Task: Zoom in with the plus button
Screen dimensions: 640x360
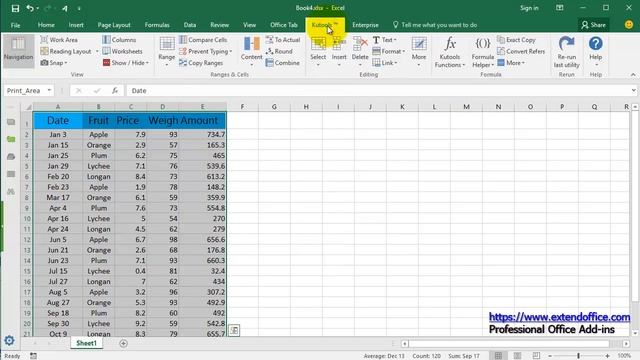Action: click(x=607, y=356)
